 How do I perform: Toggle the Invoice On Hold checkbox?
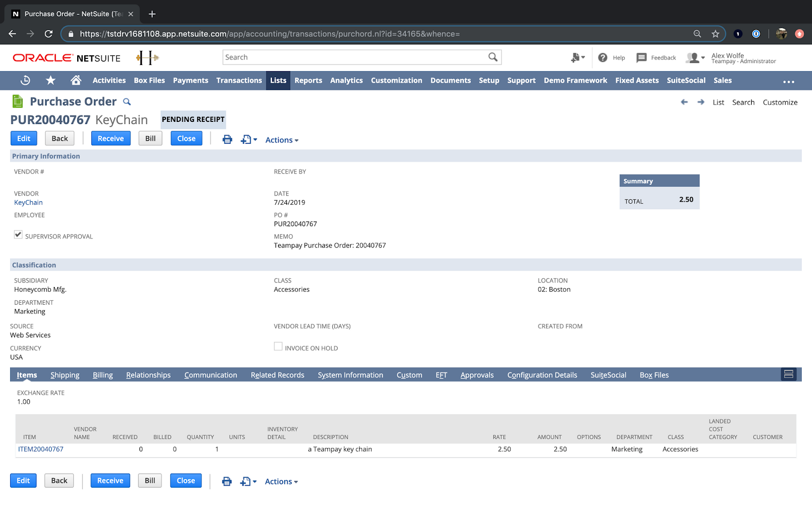(x=278, y=346)
